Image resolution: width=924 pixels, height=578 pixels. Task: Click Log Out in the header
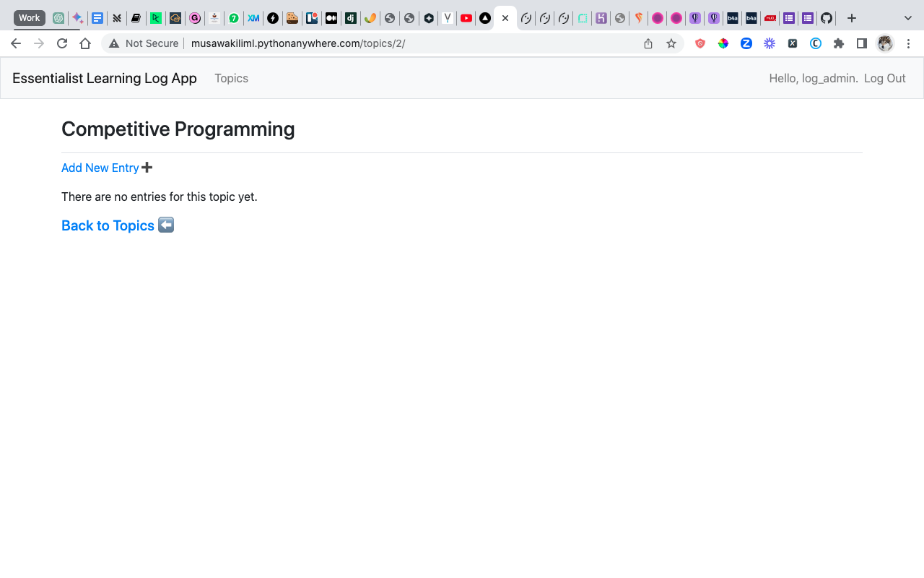click(x=884, y=78)
